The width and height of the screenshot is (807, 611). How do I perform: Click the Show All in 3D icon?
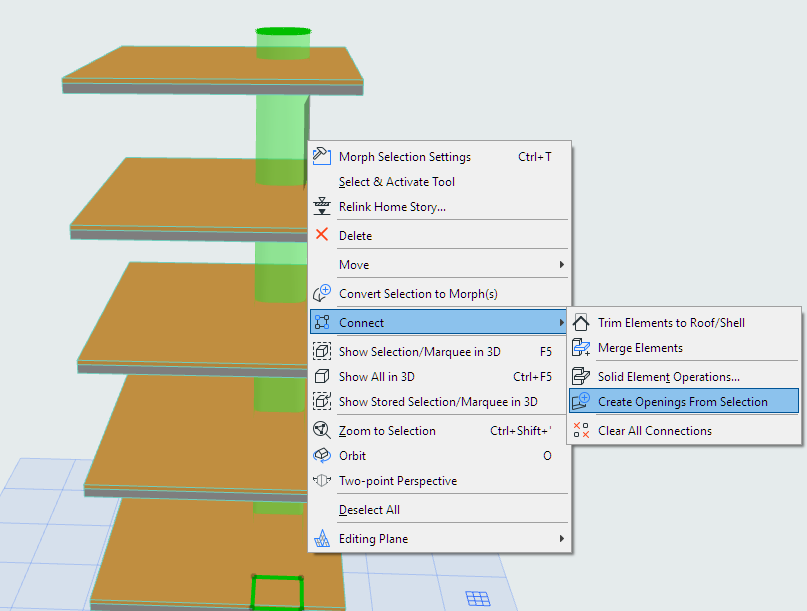(x=322, y=376)
